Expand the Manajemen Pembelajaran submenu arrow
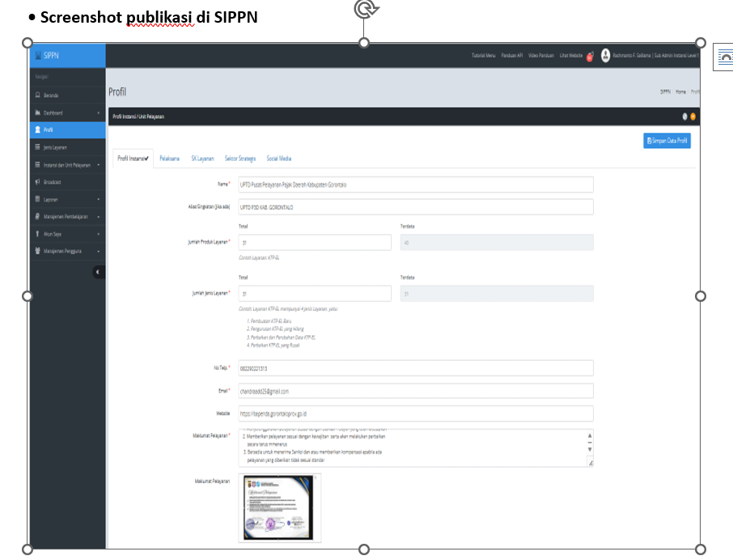 pos(98,216)
